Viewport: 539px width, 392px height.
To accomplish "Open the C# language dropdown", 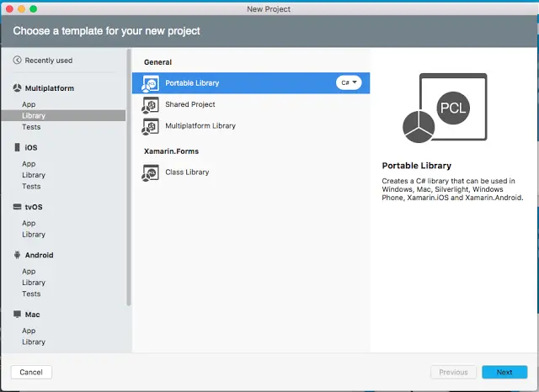I will pos(349,82).
